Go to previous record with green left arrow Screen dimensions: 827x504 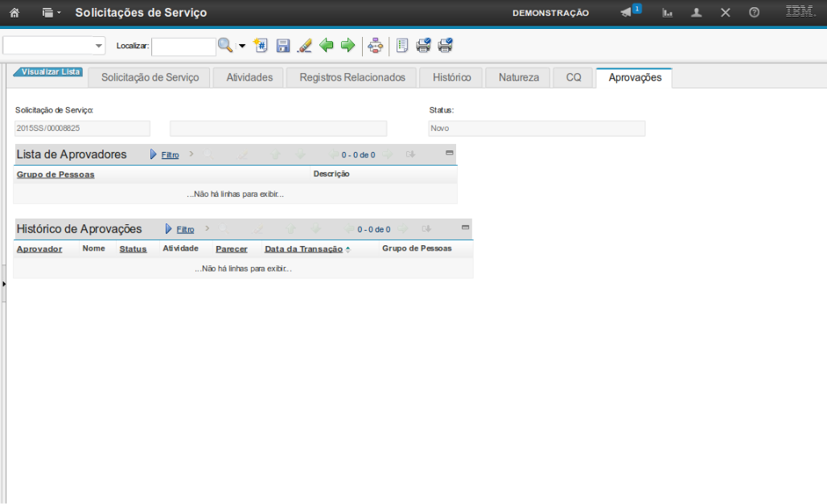[x=327, y=46]
